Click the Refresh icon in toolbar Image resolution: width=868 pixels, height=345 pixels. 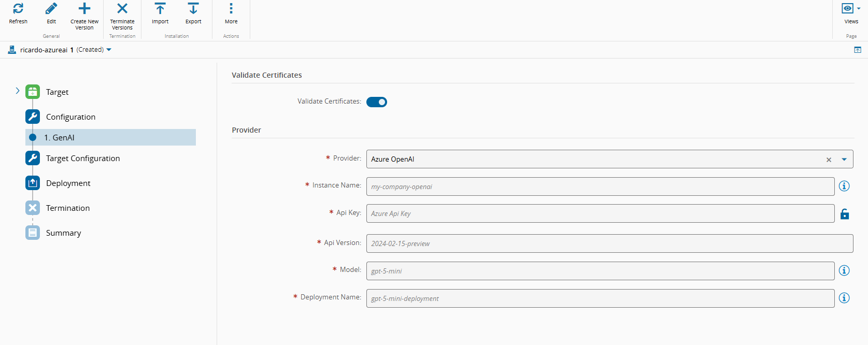pyautogui.click(x=18, y=9)
